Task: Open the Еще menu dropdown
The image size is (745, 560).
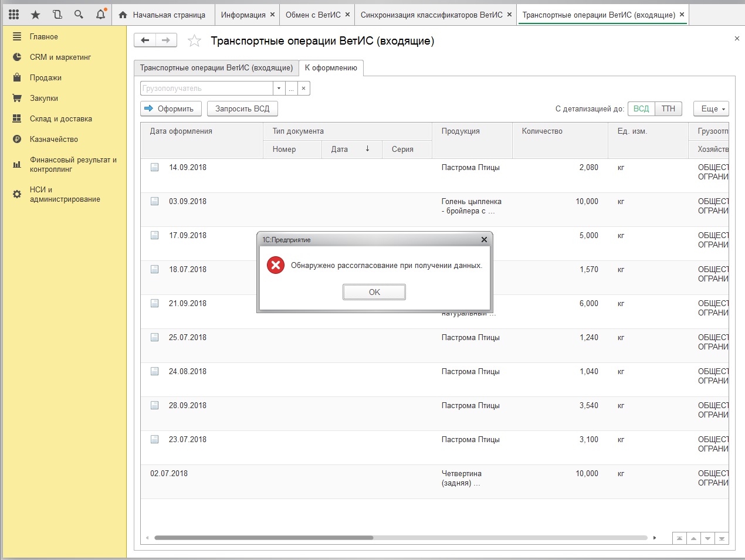Action: point(711,108)
